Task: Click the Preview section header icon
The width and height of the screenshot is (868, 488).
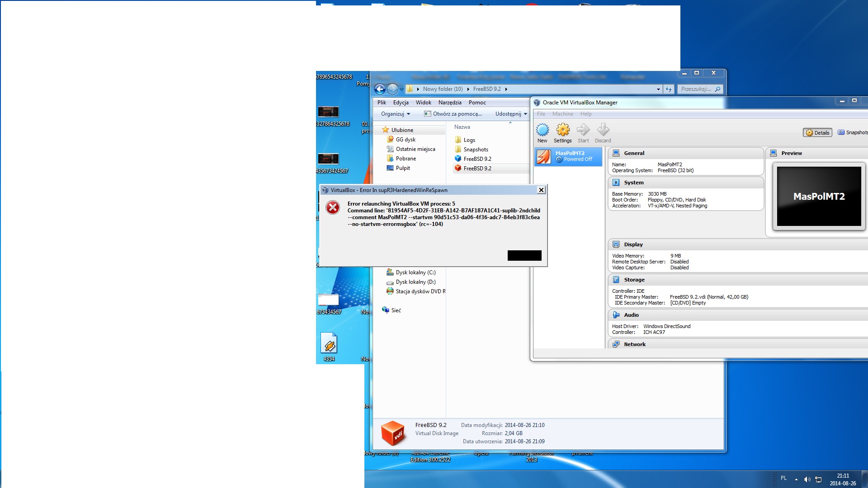Action: pyautogui.click(x=774, y=153)
